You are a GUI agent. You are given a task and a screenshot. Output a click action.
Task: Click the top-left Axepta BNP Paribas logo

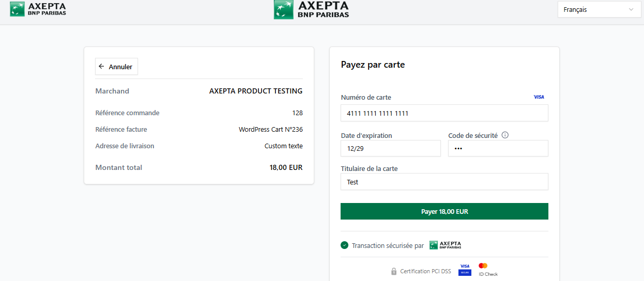click(x=38, y=9)
